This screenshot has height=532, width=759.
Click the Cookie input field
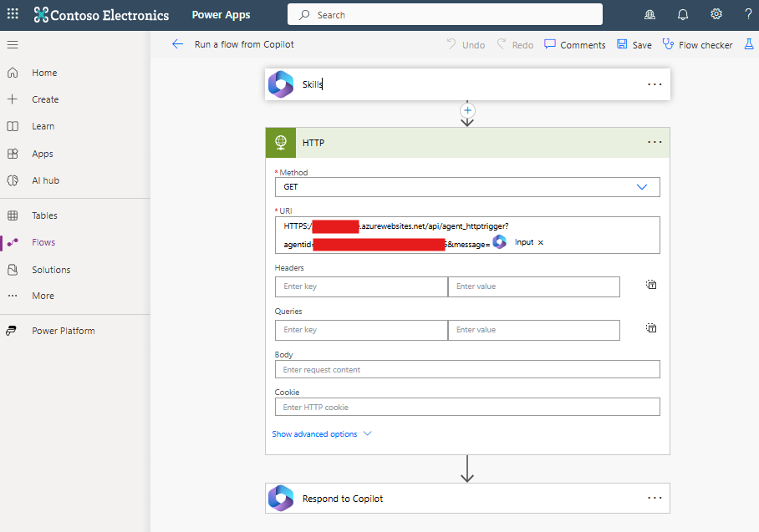pos(467,407)
